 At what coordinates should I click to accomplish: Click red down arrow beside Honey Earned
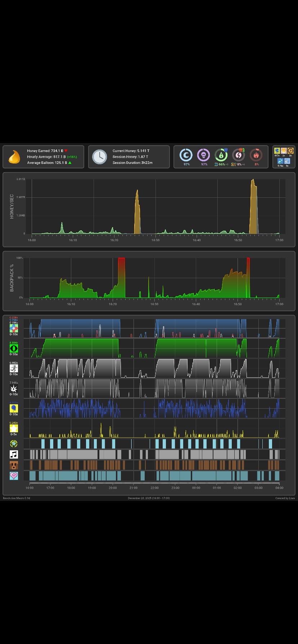[66, 151]
